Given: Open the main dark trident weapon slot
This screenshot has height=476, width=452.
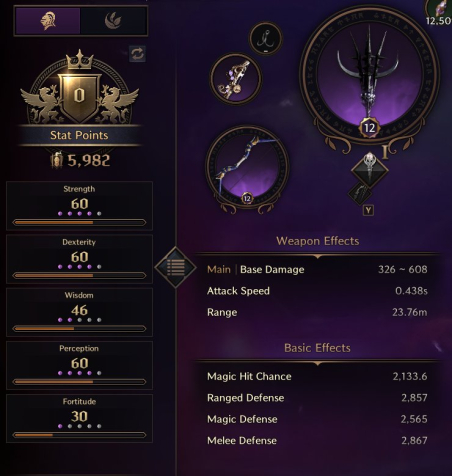Looking at the screenshot, I should 369,74.
